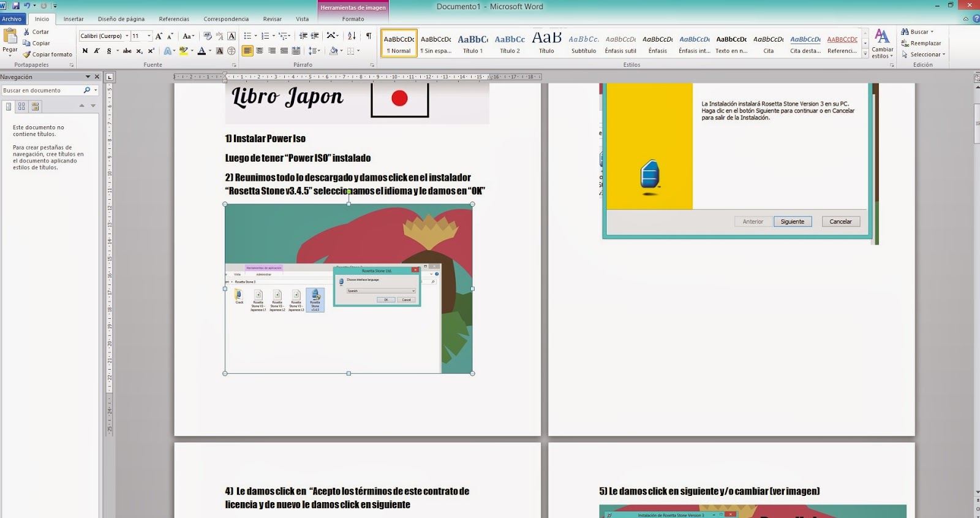Close the Navegación pane
Image resolution: width=980 pixels, height=518 pixels.
tap(97, 77)
